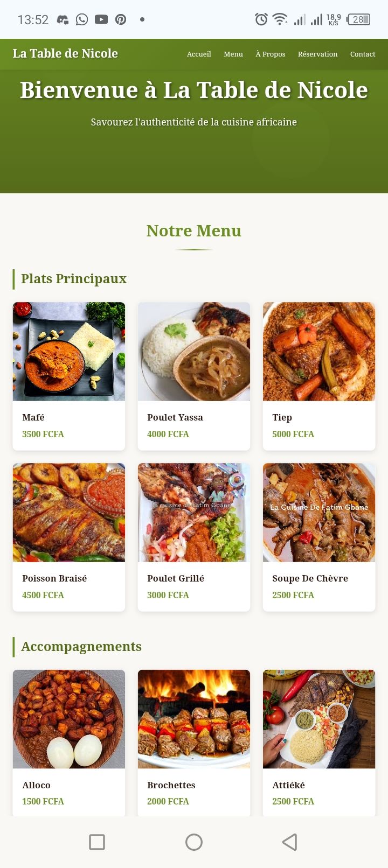View the Brochettes side dish image
The height and width of the screenshot is (868, 388).
coord(194,719)
